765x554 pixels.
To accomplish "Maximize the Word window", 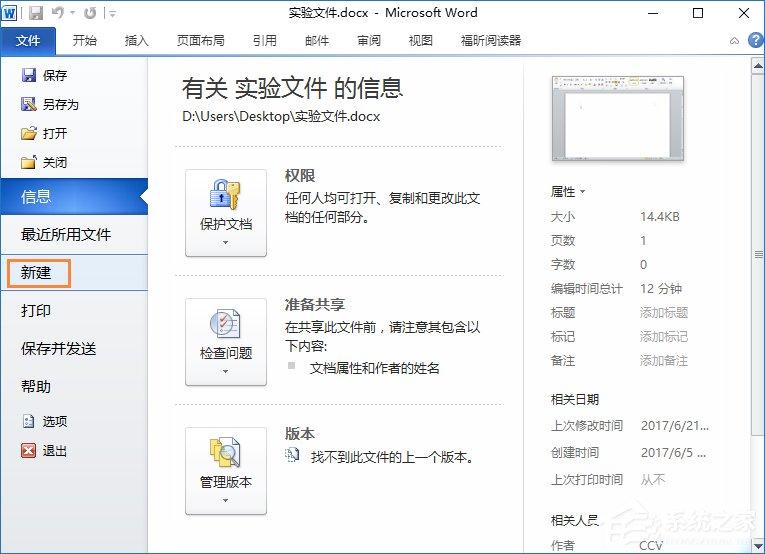I will [x=698, y=13].
